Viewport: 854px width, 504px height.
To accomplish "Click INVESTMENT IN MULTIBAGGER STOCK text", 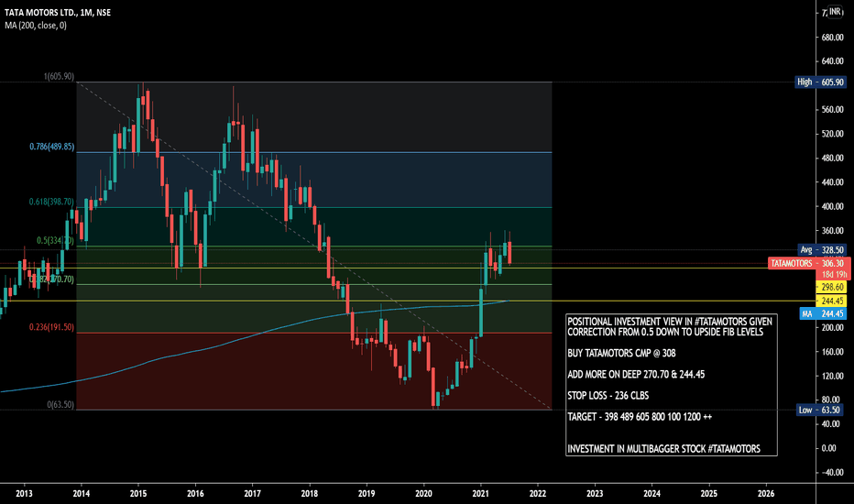I will pyautogui.click(x=663, y=449).
